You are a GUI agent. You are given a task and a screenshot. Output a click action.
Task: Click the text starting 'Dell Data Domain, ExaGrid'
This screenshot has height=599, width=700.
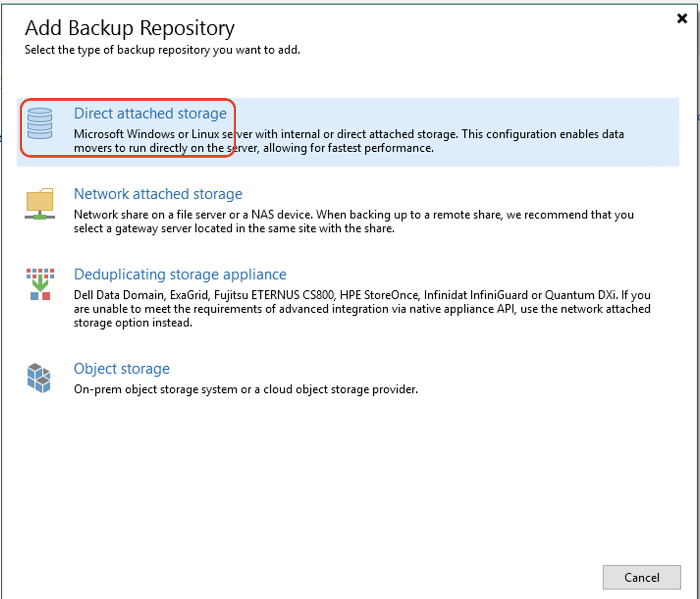pyautogui.click(x=362, y=309)
